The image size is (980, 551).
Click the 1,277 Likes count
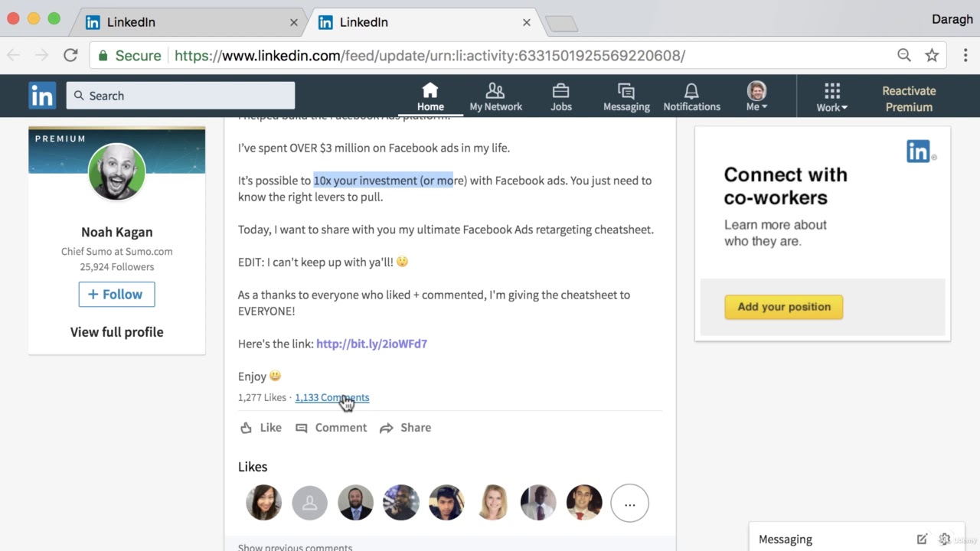[x=262, y=397]
